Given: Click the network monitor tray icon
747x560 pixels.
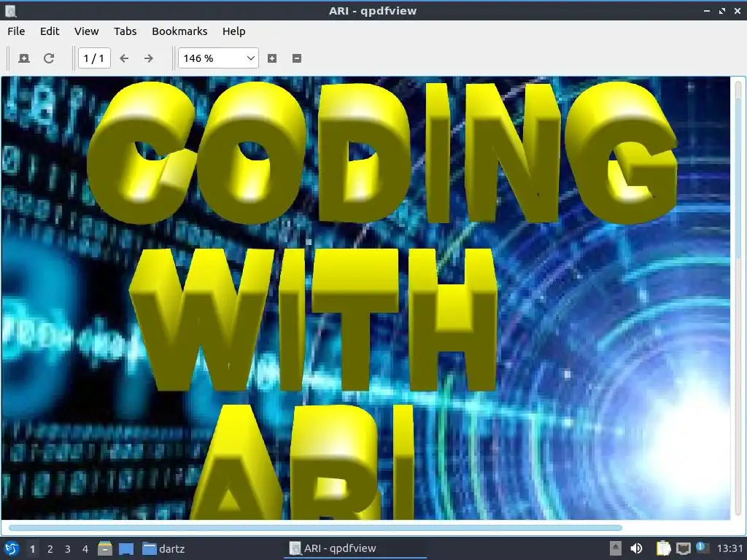Looking at the screenshot, I should tap(683, 548).
